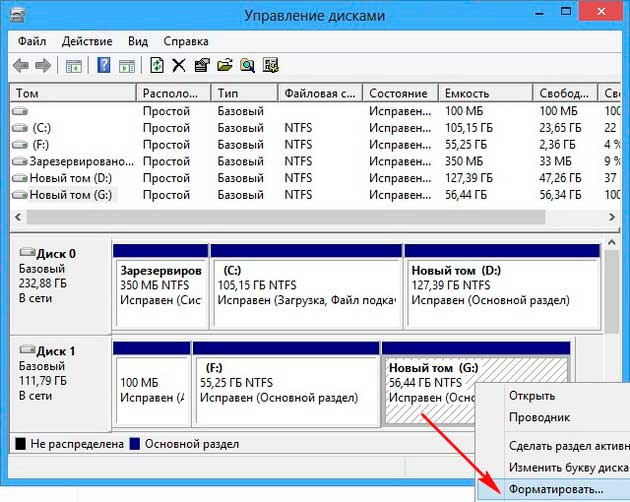Click the Open folder toolbar icon
Screen dimensions: 630x502
coord(225,65)
